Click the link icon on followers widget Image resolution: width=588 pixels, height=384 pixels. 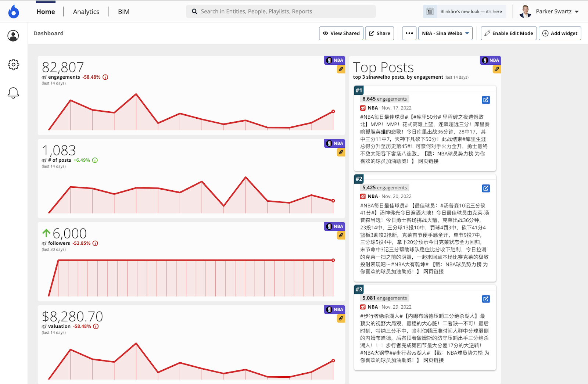click(x=341, y=235)
